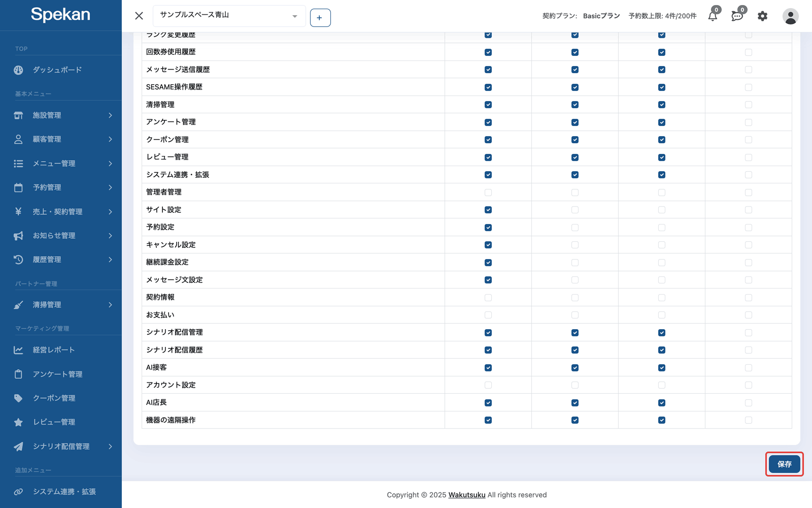Untick third checkbox in AI接客 row
Image resolution: width=812 pixels, height=508 pixels.
click(x=662, y=368)
